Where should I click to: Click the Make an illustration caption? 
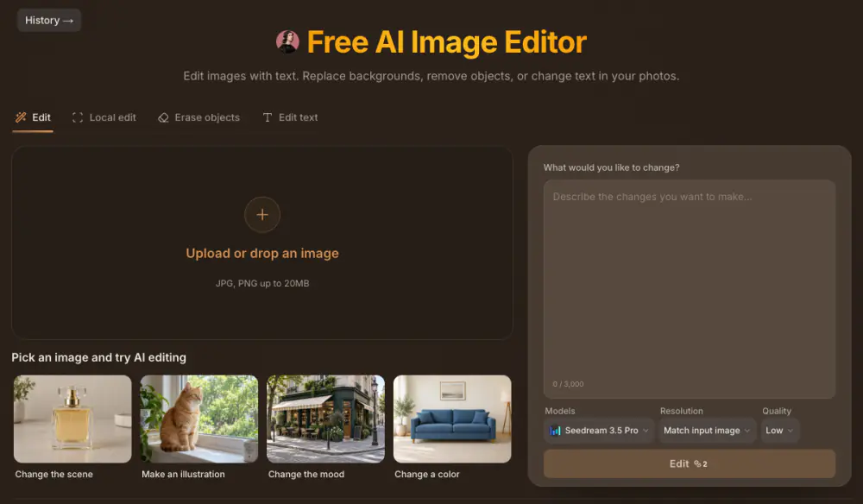pyautogui.click(x=183, y=475)
